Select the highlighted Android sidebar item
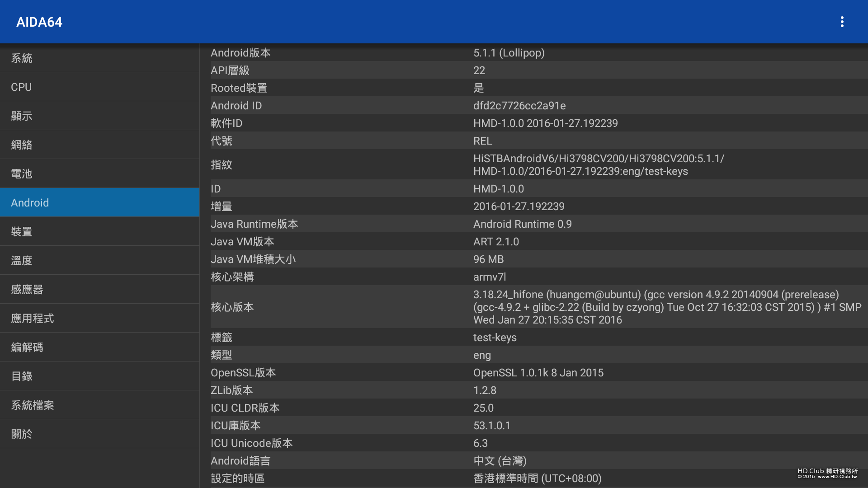 click(x=99, y=203)
